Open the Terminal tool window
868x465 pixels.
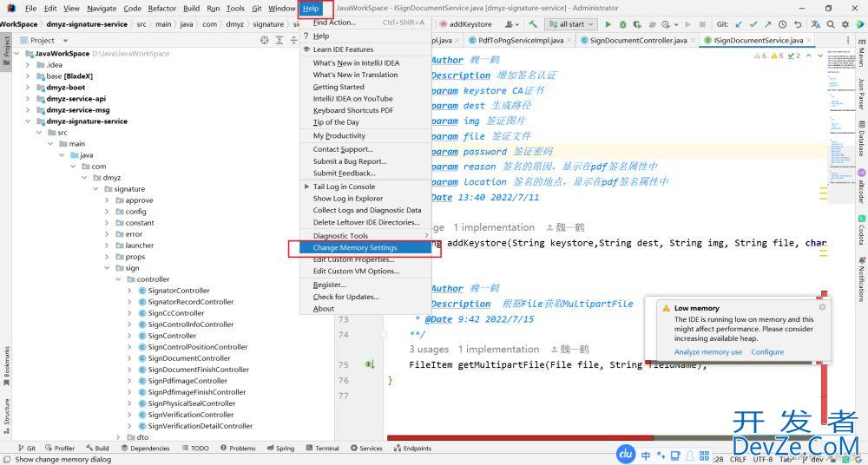click(322, 449)
